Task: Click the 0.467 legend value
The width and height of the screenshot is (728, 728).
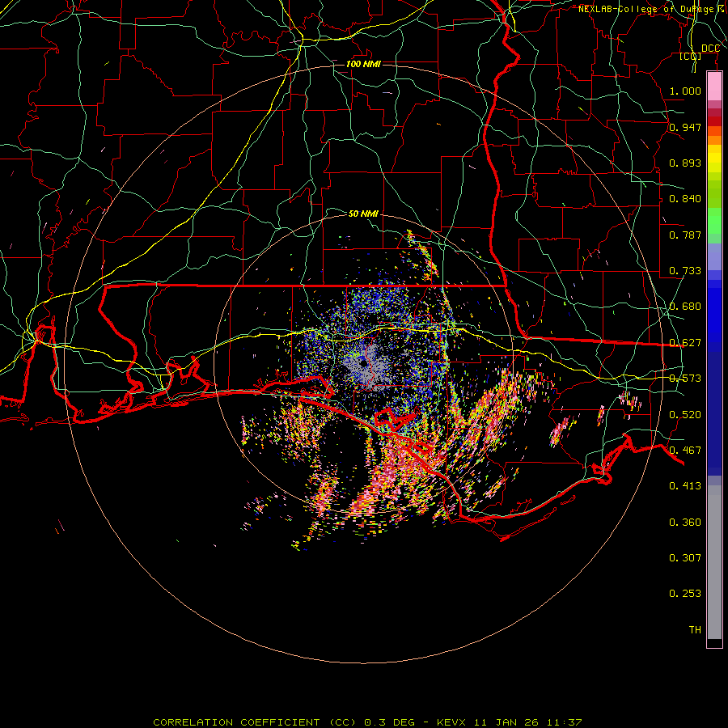Action: (x=685, y=451)
